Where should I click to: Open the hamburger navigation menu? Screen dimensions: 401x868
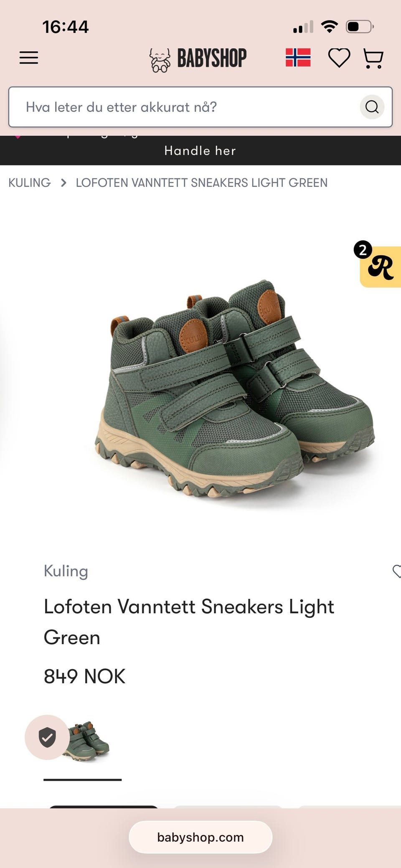pos(29,58)
